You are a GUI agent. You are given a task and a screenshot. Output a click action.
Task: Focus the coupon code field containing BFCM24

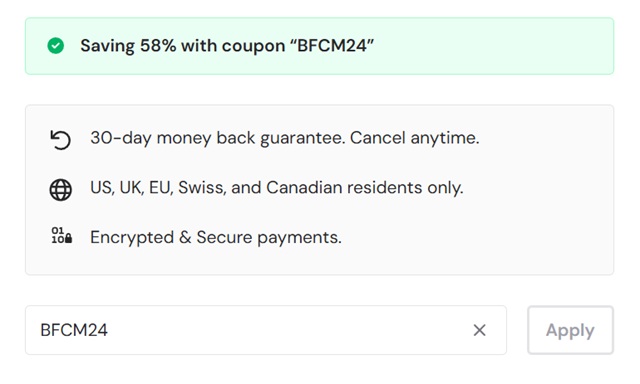[x=266, y=330]
